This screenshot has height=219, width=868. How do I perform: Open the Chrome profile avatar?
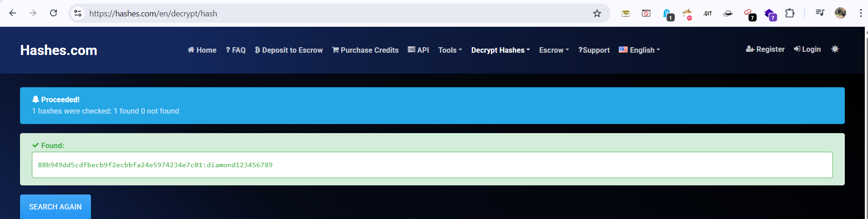tap(840, 13)
